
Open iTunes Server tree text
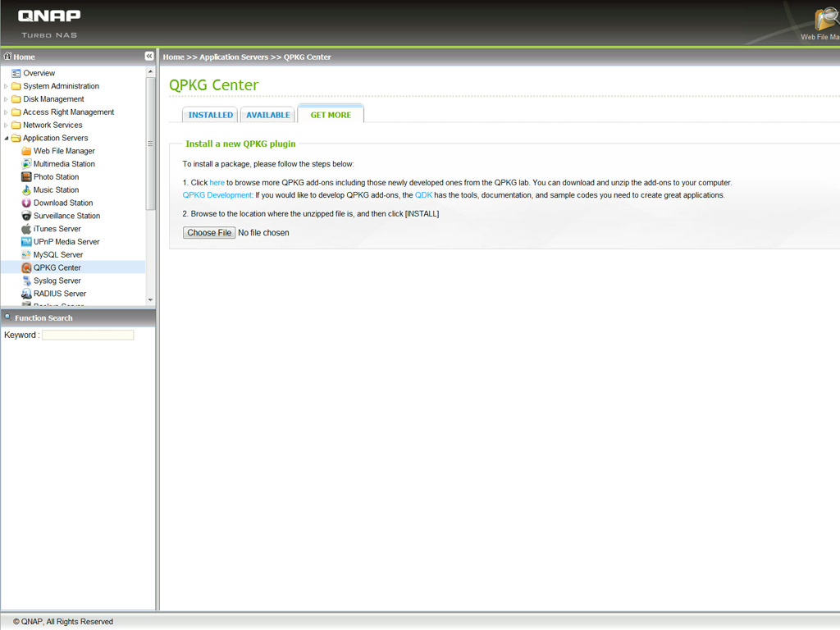(x=57, y=229)
